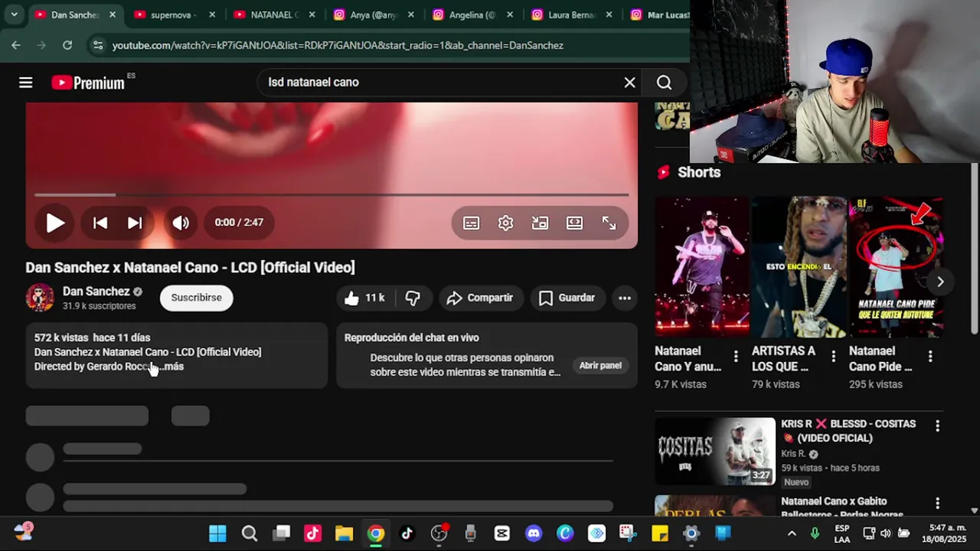The image size is (980, 551).
Task: Open the COSITAS video thumbnail
Action: [715, 452]
